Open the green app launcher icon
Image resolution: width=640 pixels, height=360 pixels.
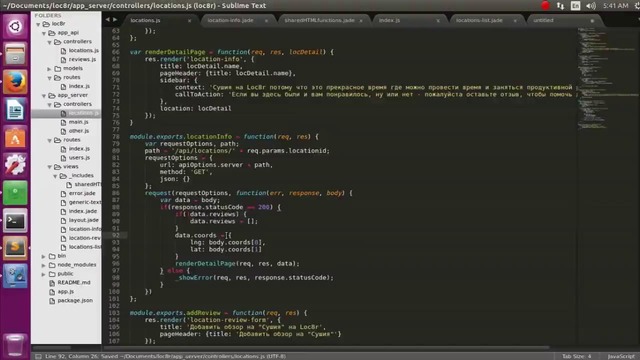click(x=15, y=193)
